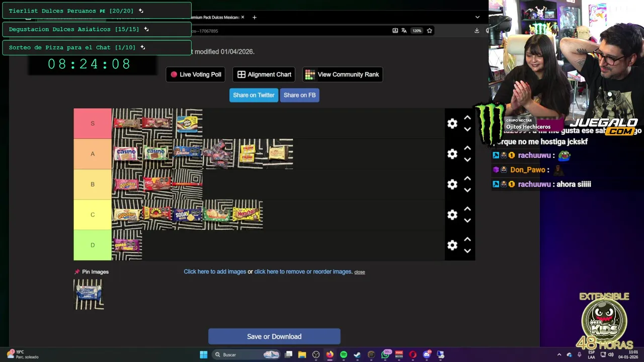Open WhatsApp from the taskbar
644x362 pixels.
click(385, 354)
